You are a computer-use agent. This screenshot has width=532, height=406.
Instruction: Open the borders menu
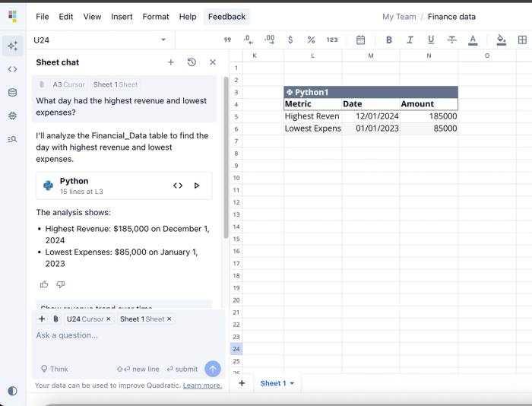click(x=523, y=40)
